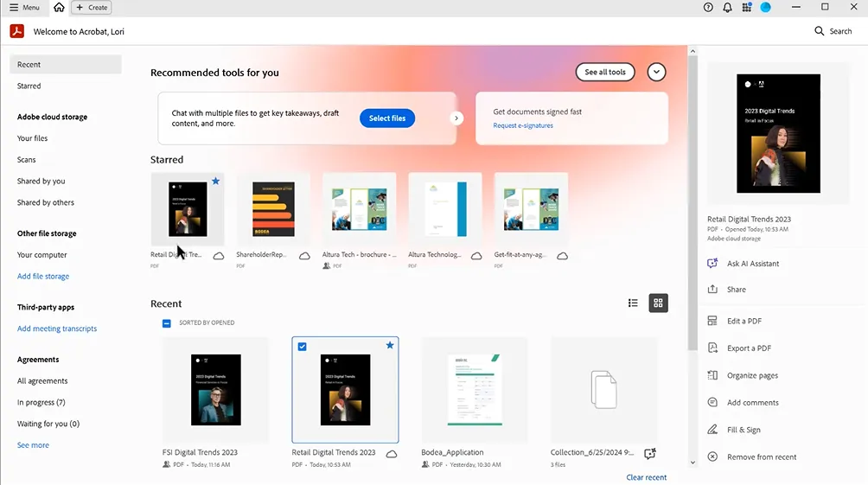The height and width of the screenshot is (485, 868).
Task: Click the Add file storage link
Action: tap(43, 277)
